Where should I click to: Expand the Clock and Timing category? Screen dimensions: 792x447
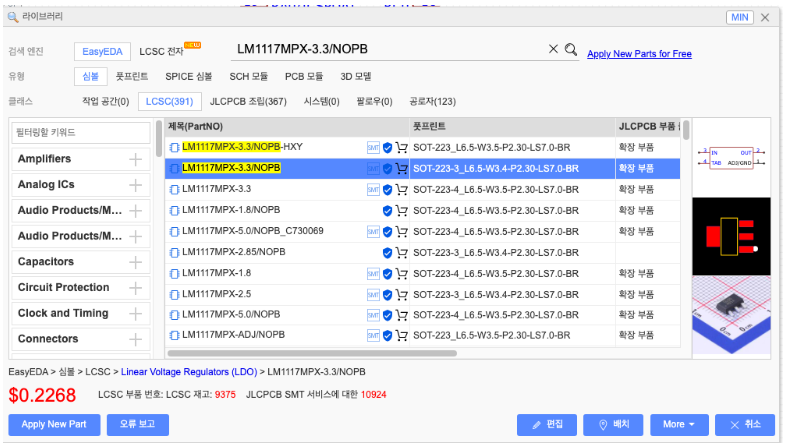[x=135, y=314]
